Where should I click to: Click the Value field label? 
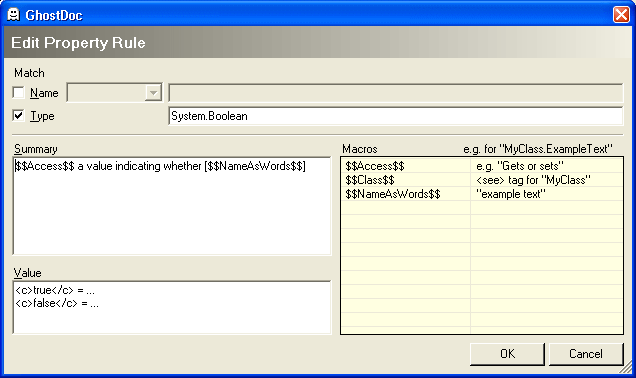click(x=28, y=273)
